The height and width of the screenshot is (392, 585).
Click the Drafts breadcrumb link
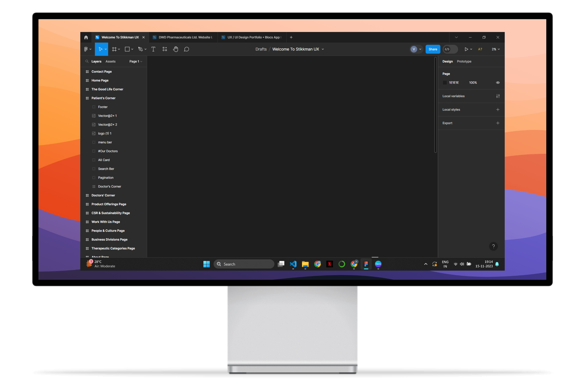pyautogui.click(x=261, y=49)
